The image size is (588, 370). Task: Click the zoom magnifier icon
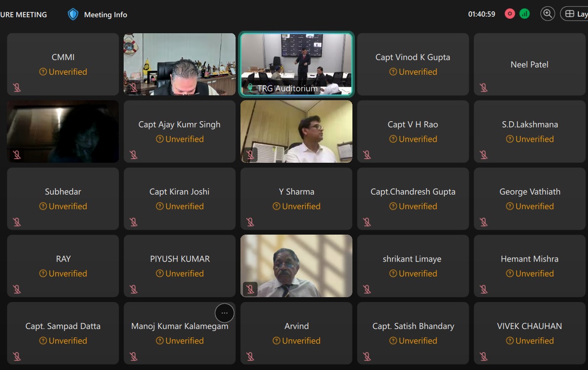pyautogui.click(x=547, y=14)
